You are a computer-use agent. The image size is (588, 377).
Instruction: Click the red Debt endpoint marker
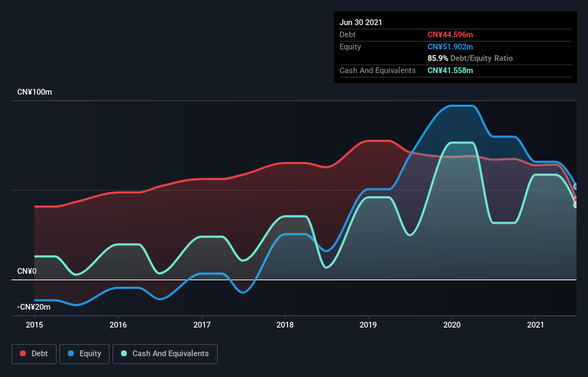[x=576, y=199]
